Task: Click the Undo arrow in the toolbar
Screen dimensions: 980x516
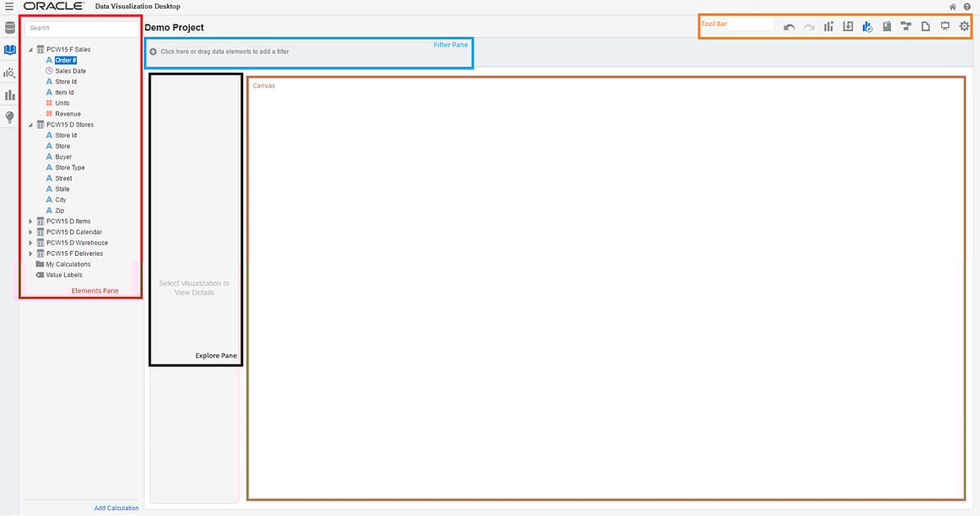Action: [x=789, y=27]
